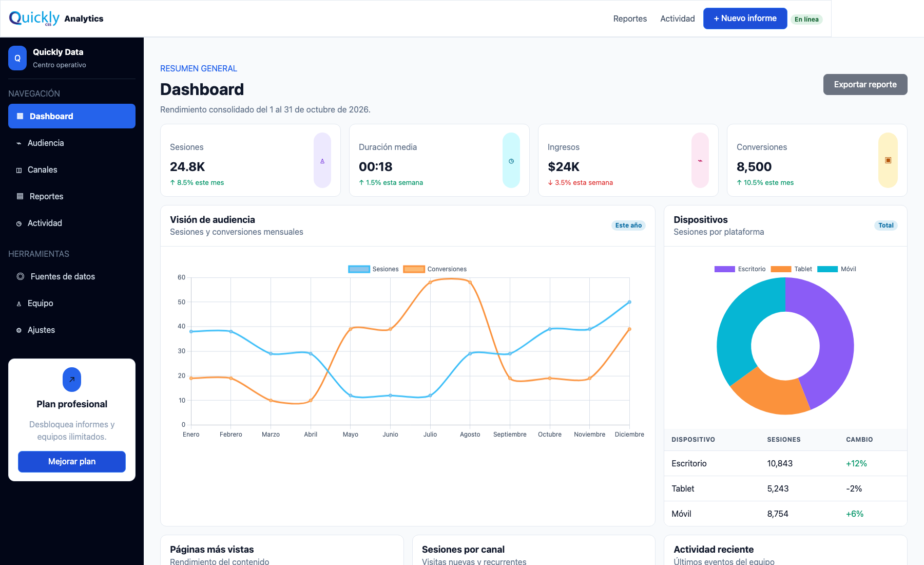Toggle Escritorio in the donut legend

tap(740, 269)
